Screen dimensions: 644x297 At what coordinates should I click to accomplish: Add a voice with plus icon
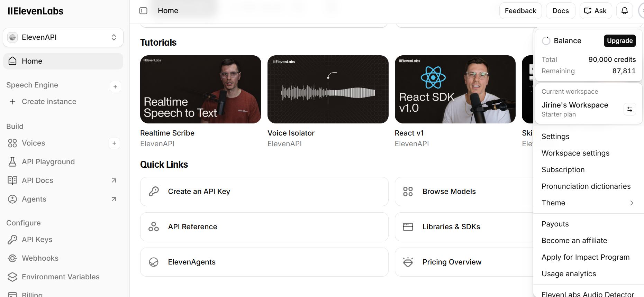114,143
